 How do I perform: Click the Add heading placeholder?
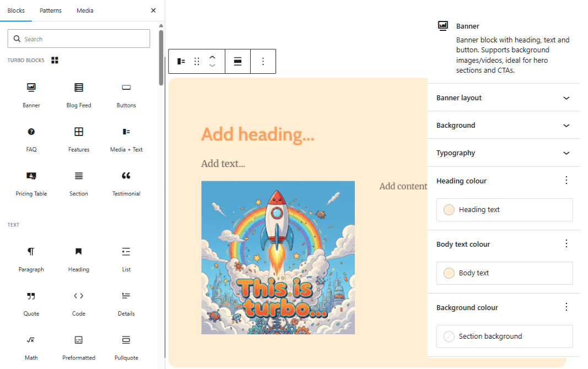[x=257, y=134]
